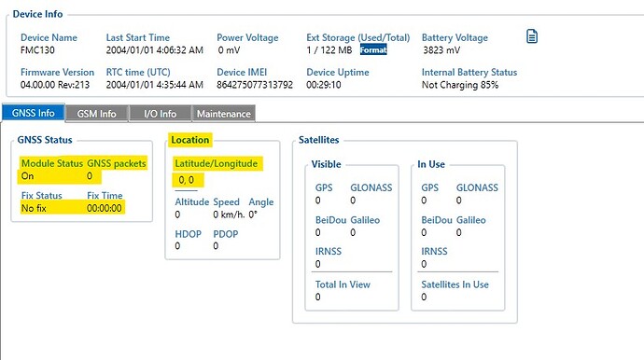The width and height of the screenshot is (644, 360).
Task: Click Power Voltage value 0 mV
Action: click(229, 50)
